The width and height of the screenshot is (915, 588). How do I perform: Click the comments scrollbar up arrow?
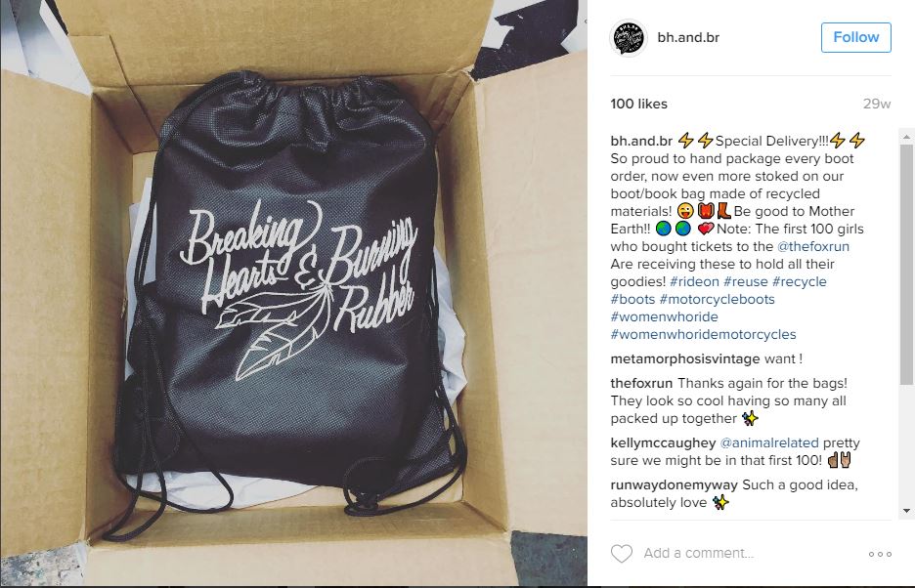pos(906,137)
